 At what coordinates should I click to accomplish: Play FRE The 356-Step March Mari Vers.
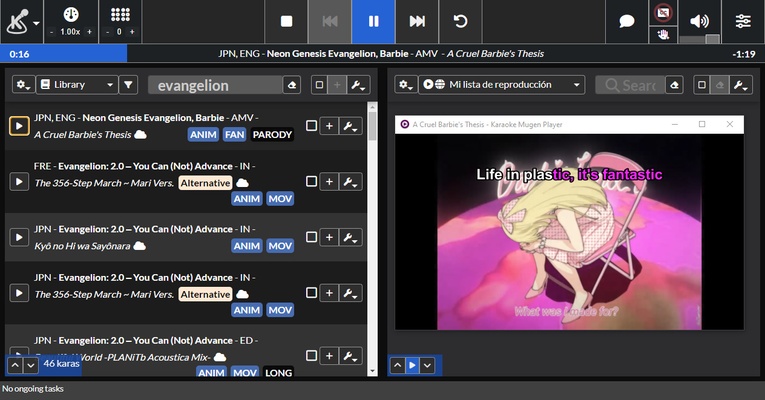point(19,181)
